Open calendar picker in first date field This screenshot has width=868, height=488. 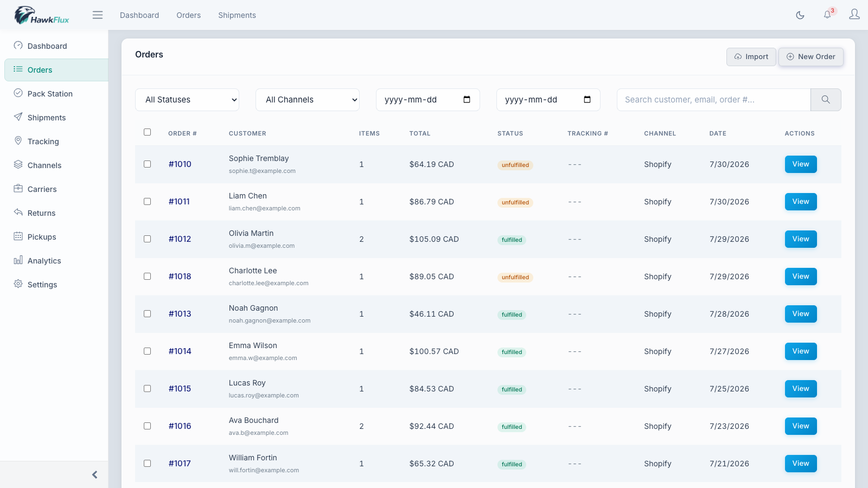click(x=467, y=100)
